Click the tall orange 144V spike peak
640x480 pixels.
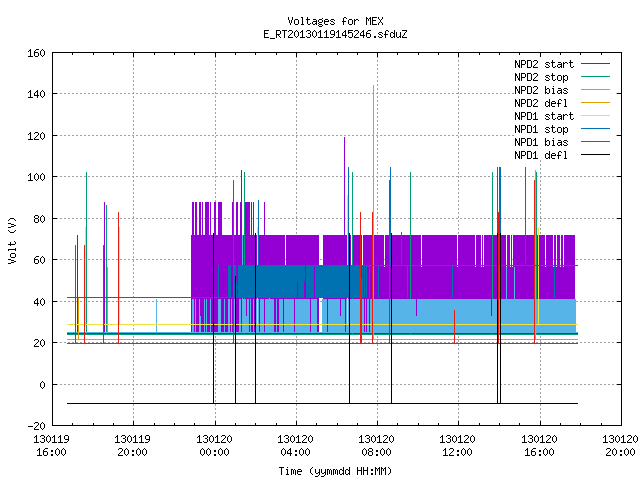[373, 86]
